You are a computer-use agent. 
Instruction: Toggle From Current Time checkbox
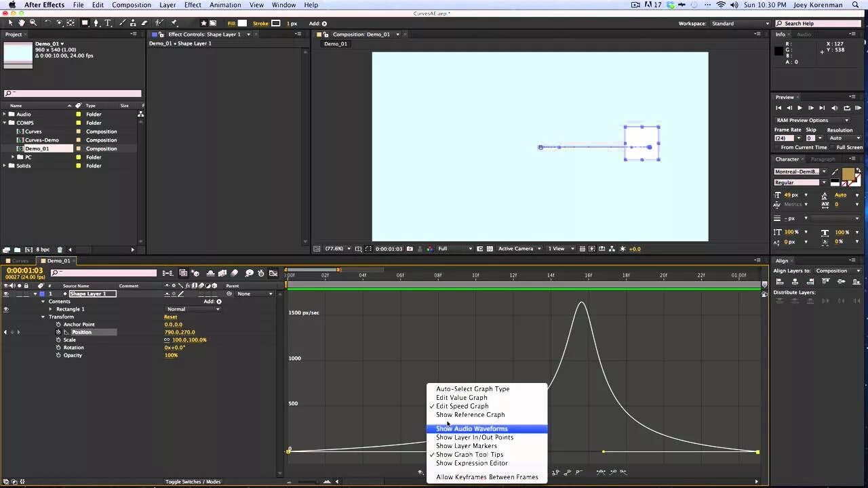point(777,147)
